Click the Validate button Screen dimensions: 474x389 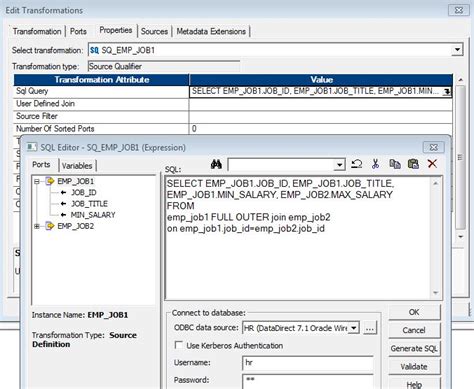click(414, 366)
